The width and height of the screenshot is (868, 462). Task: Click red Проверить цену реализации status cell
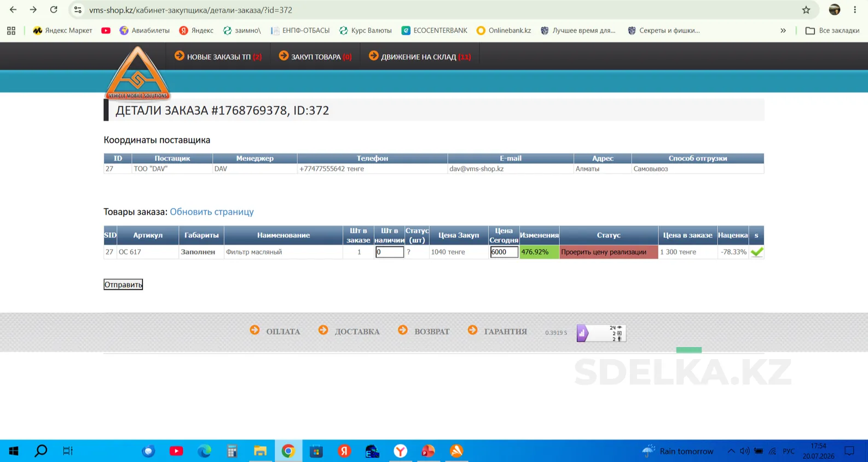pos(609,252)
